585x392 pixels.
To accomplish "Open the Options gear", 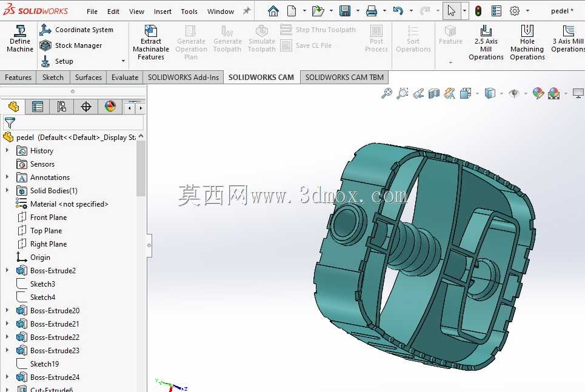I will [515, 11].
